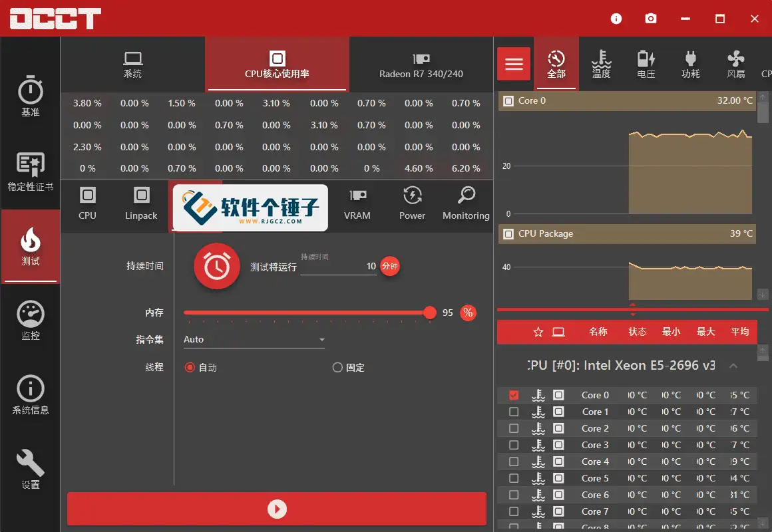Click the square icon on CPU Package graph header
Screen dimensions: 772x532
[508, 234]
